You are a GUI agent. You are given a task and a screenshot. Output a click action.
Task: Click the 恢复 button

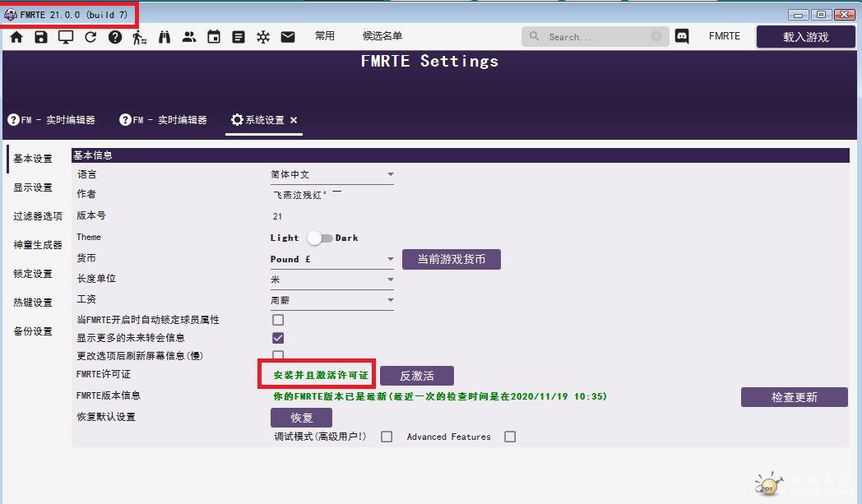[x=301, y=418]
